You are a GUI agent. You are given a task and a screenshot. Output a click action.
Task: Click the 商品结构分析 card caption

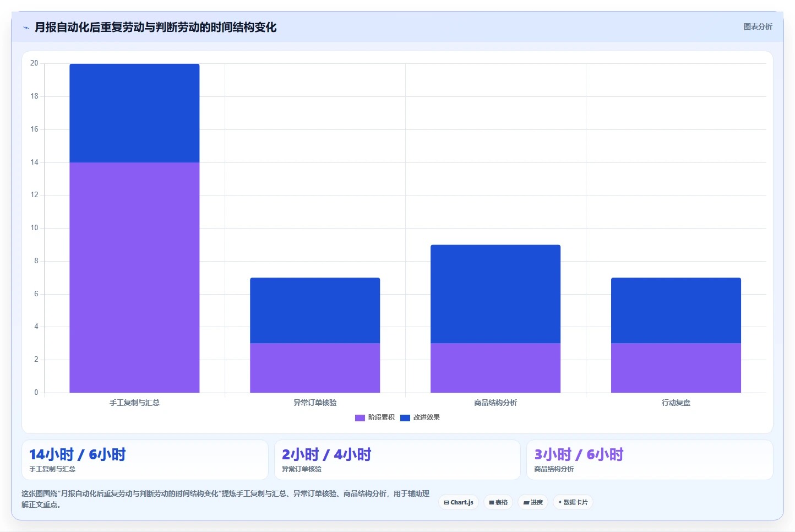click(x=554, y=469)
